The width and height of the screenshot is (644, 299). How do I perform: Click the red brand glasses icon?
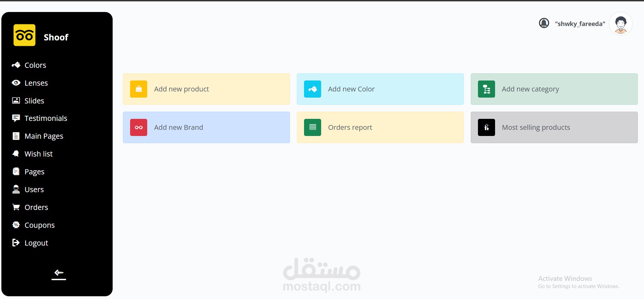(139, 127)
